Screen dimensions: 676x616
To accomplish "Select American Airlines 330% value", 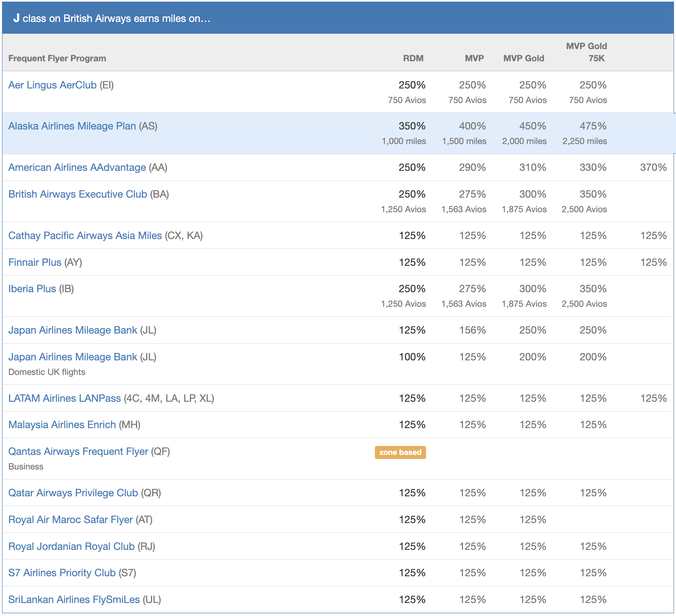I will click(x=593, y=168).
